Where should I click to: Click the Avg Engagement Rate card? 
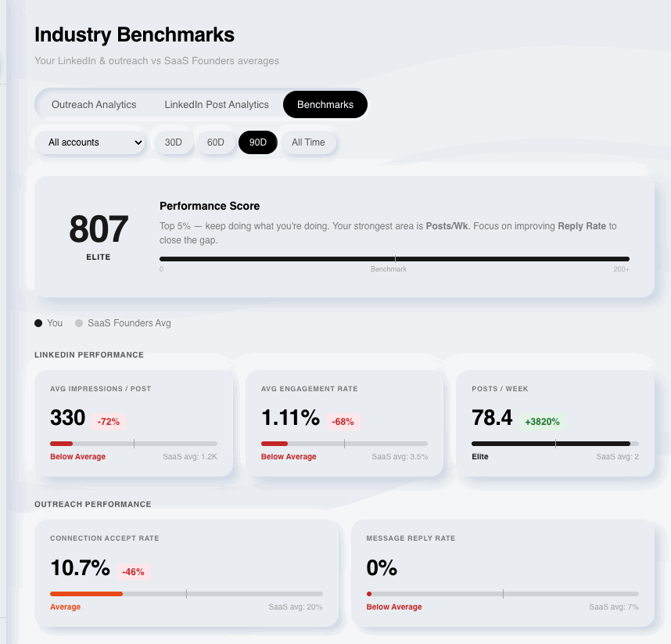pyautogui.click(x=345, y=421)
